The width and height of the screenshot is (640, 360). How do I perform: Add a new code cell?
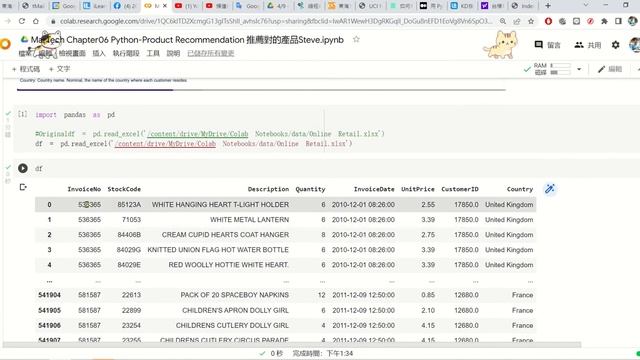26,69
